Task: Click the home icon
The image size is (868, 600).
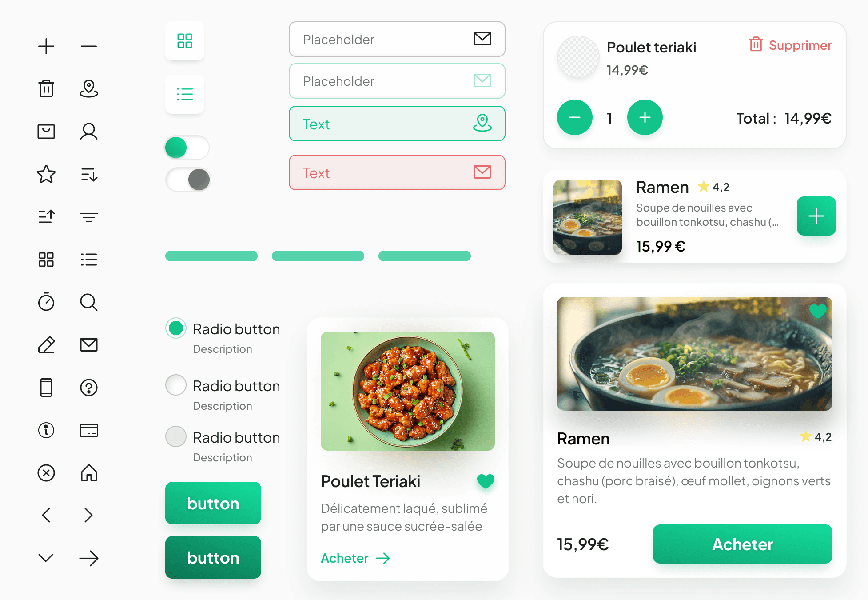Action: 89,472
